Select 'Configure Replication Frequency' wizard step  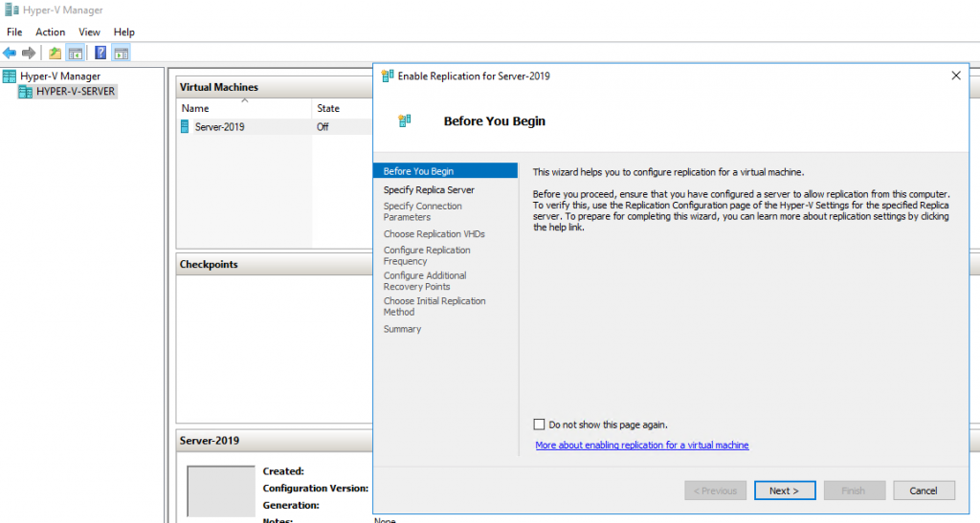427,255
